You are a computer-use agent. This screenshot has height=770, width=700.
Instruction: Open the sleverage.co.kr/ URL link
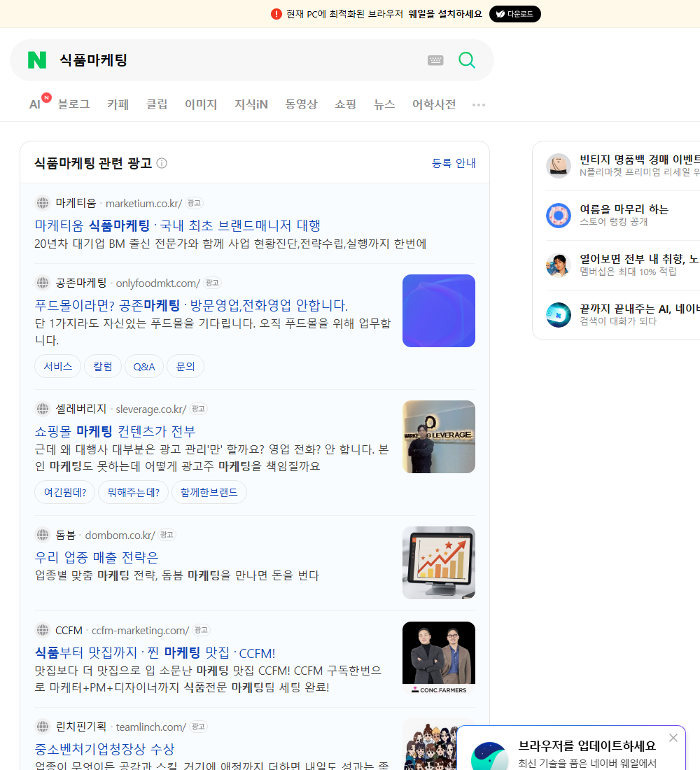(x=151, y=409)
